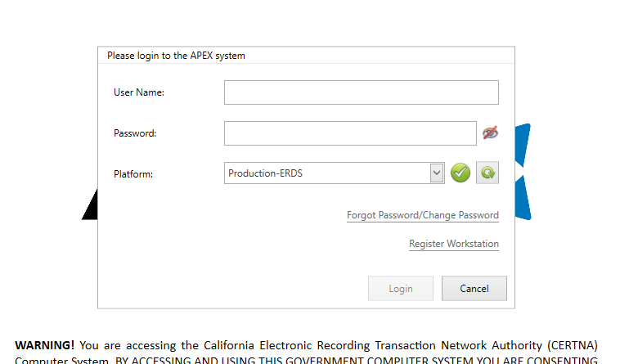The height and width of the screenshot is (364, 629).
Task: Select the Production-ERDS platform combo box
Action: (x=327, y=173)
